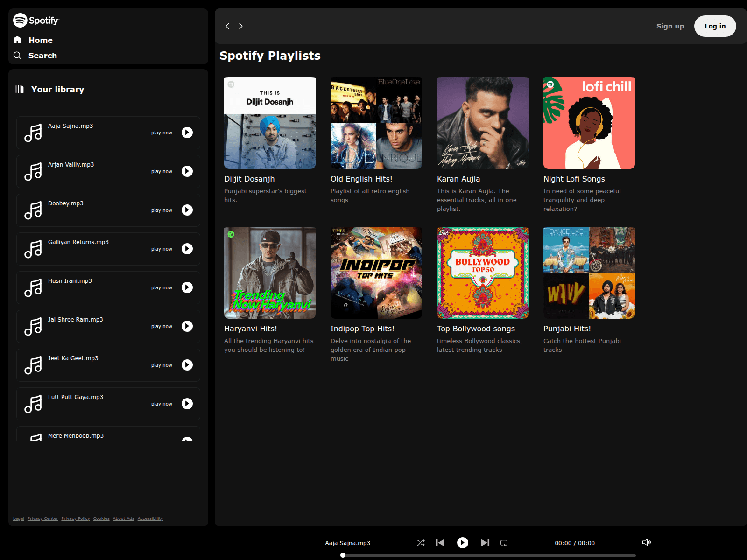The height and width of the screenshot is (560, 747).
Task: Toggle shuffle in player bar
Action: (421, 543)
